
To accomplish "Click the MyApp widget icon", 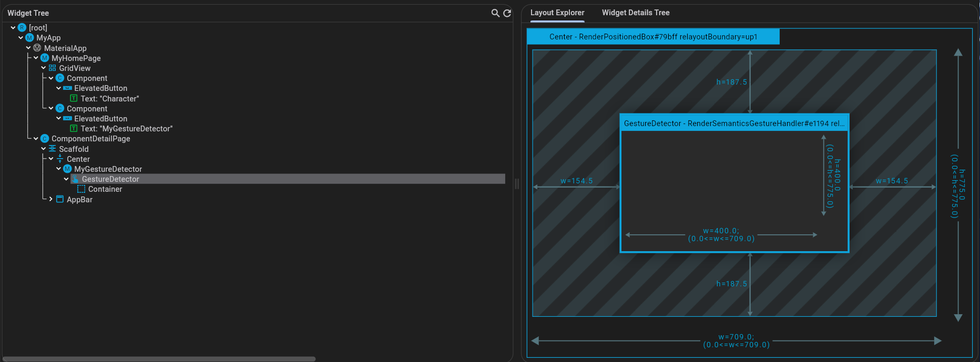I will point(29,38).
